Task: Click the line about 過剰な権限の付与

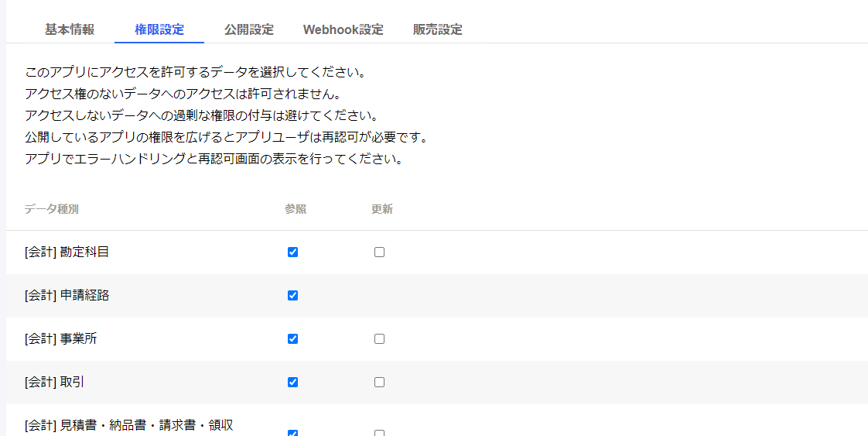Action: (201, 116)
